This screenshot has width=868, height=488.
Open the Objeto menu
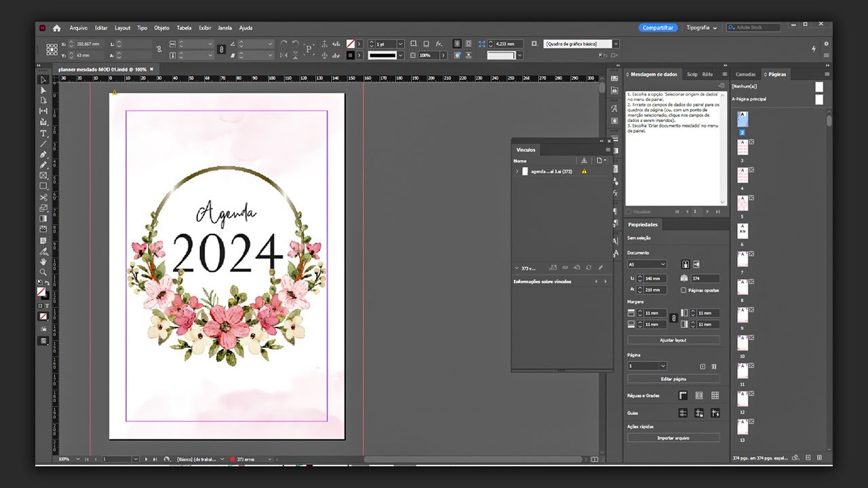(x=161, y=28)
